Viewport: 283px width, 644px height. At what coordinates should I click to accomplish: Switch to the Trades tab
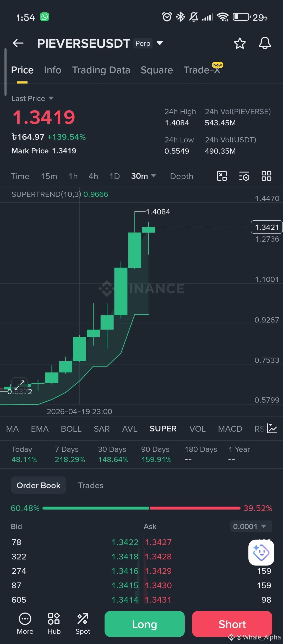point(91,485)
